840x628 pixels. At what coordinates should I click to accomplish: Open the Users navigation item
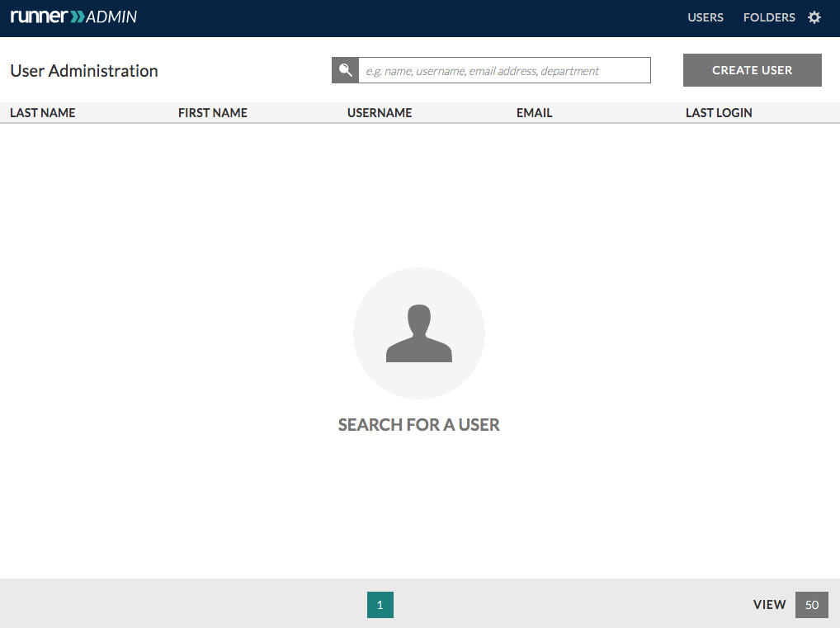coord(706,17)
